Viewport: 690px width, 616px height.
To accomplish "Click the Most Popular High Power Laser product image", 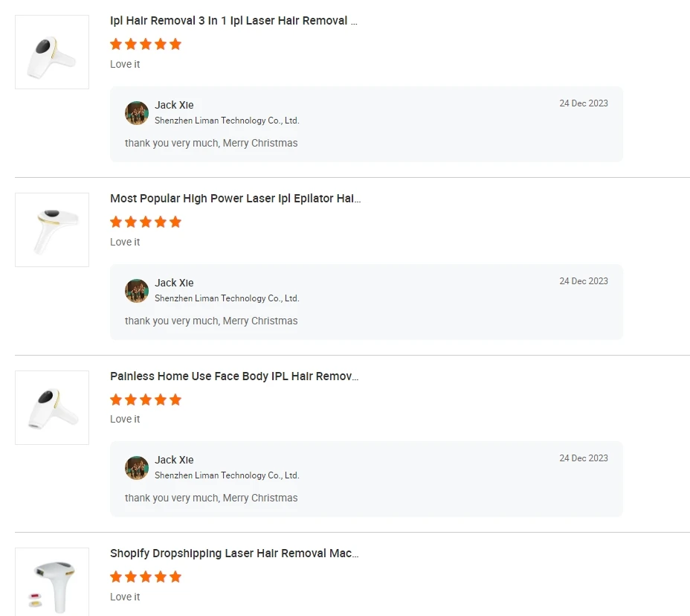I will coord(52,230).
